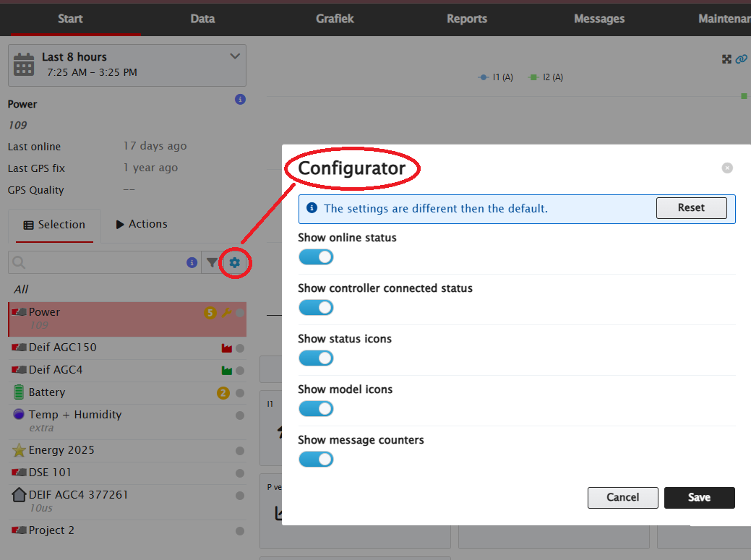Click Cancel in the Configurator
751x560 pixels.
[622, 497]
